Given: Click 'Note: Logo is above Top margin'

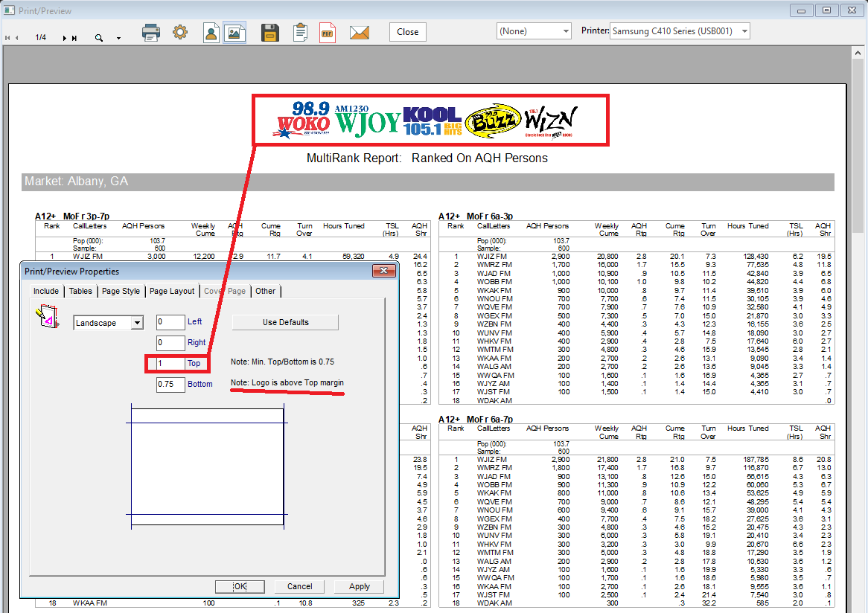Looking at the screenshot, I should pos(287,383).
